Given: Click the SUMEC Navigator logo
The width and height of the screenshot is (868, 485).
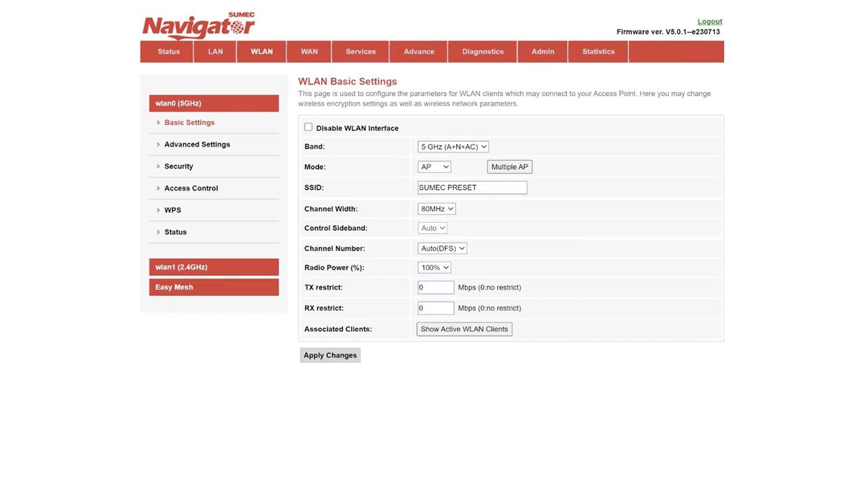Looking at the screenshot, I should point(198,25).
